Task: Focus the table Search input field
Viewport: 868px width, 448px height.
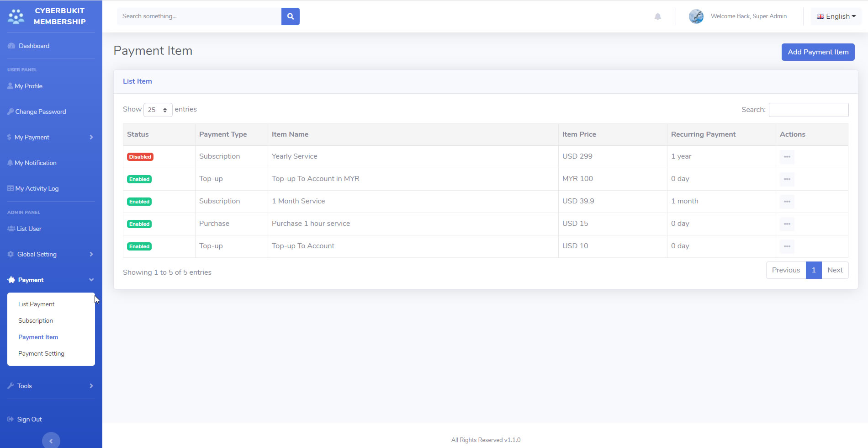Action: (808, 110)
